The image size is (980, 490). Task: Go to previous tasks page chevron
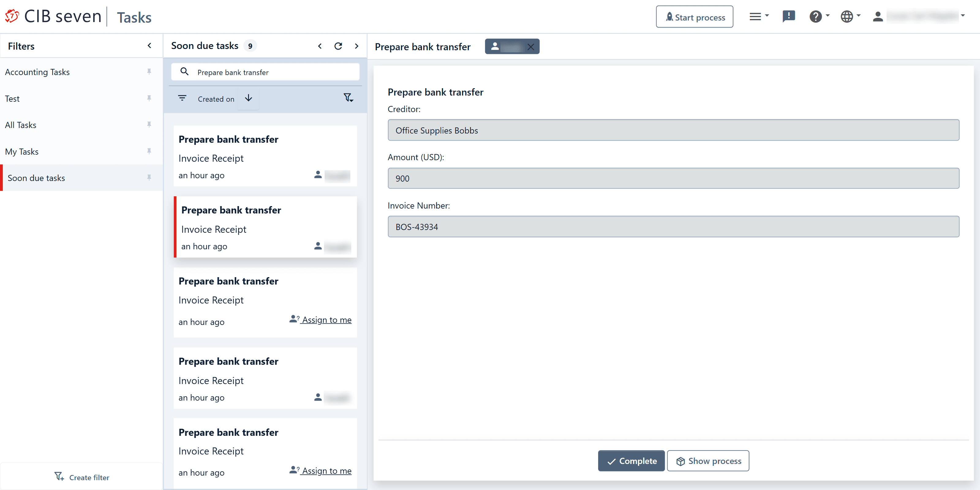pos(319,46)
